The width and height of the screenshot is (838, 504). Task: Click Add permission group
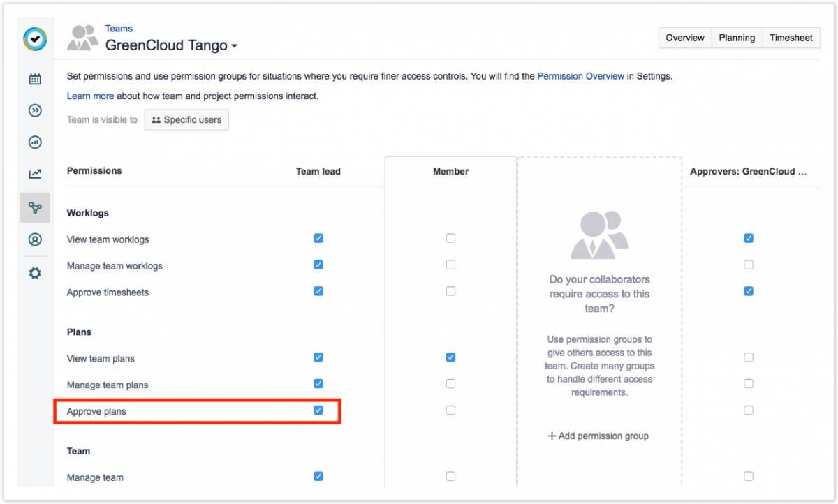pos(598,436)
